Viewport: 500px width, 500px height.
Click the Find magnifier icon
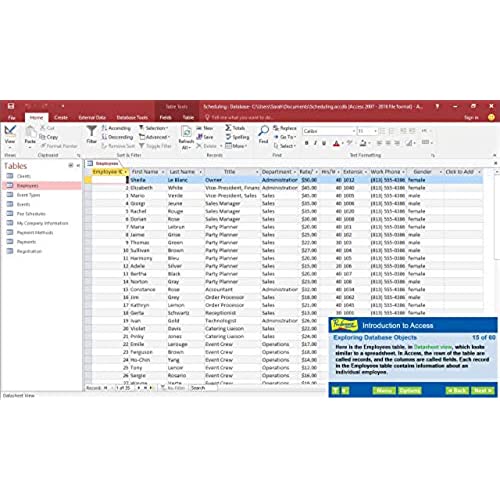point(263,131)
